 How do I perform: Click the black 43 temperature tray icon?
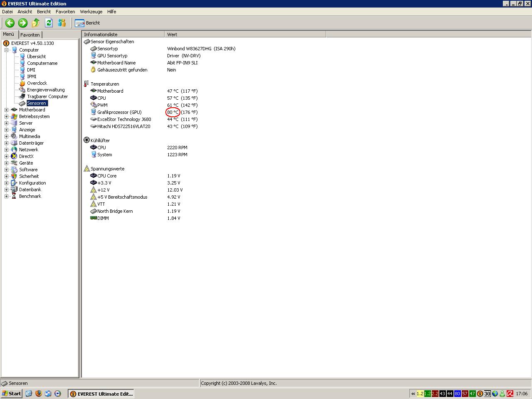coord(442,394)
